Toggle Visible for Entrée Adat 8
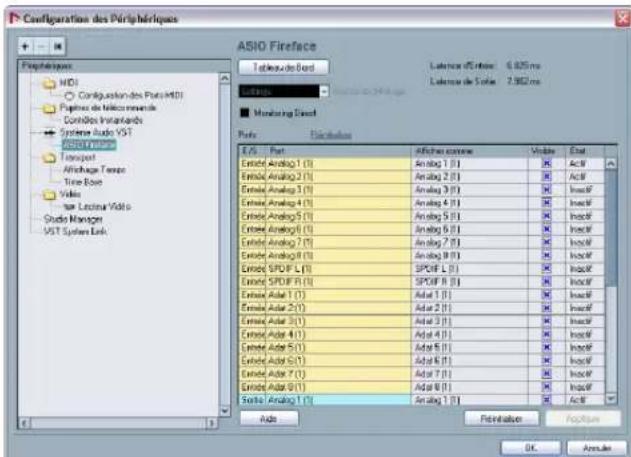 [546, 387]
